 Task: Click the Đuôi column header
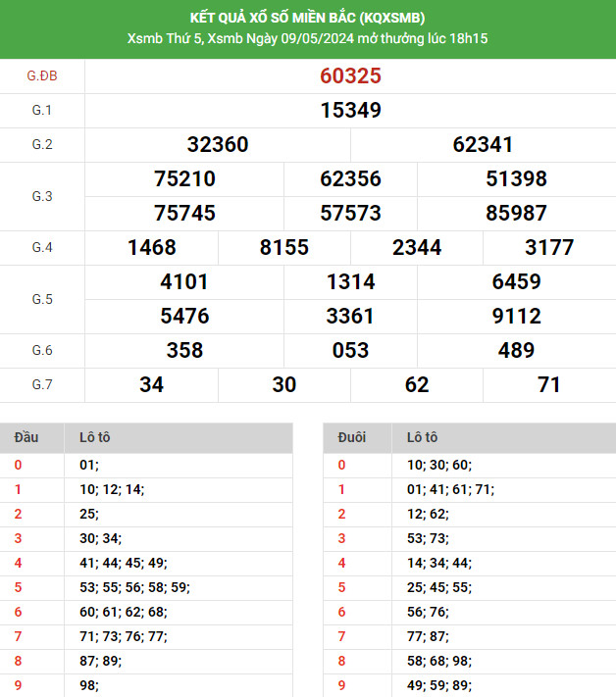(352, 437)
